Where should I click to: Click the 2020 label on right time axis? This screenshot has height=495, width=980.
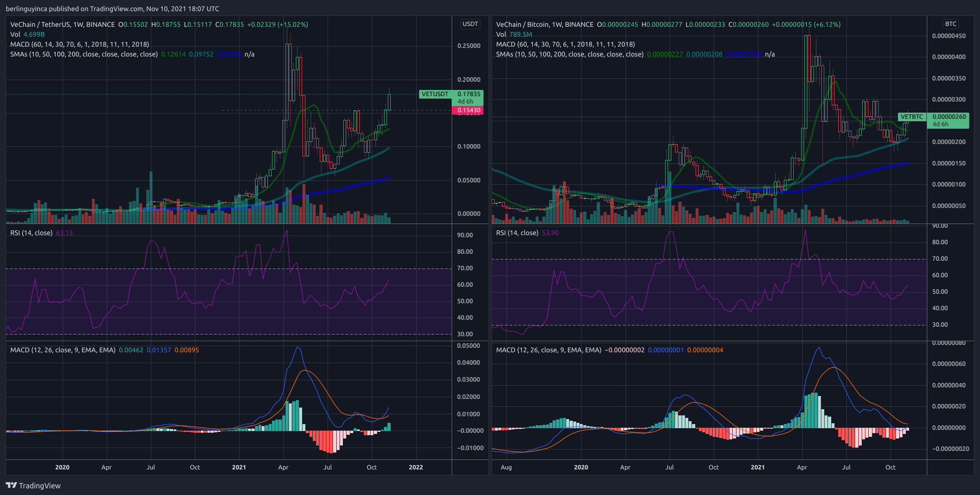tap(581, 467)
